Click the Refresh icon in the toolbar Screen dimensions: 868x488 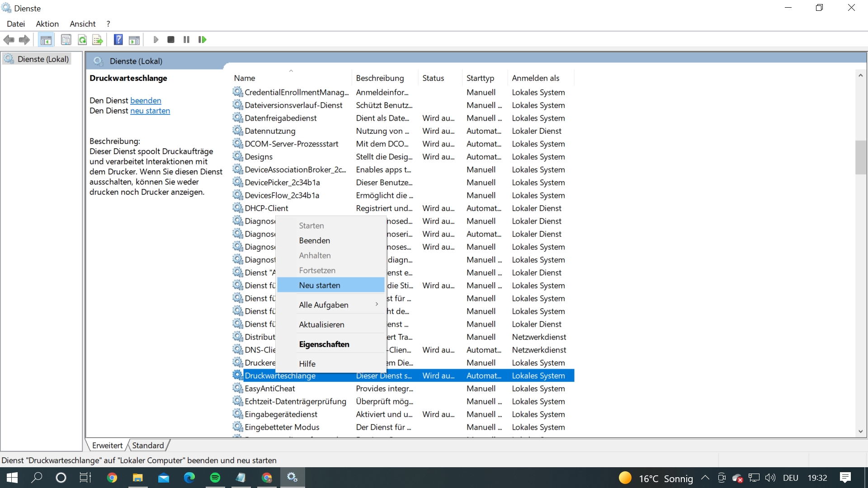[82, 40]
